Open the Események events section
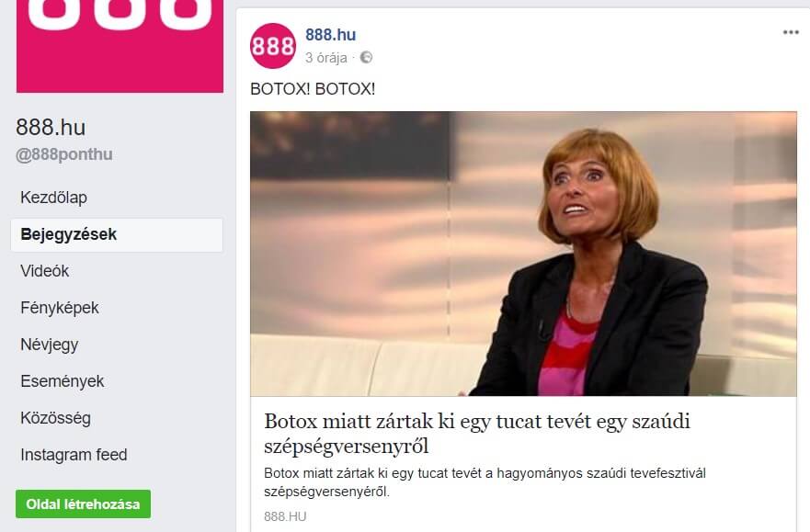 point(63,381)
